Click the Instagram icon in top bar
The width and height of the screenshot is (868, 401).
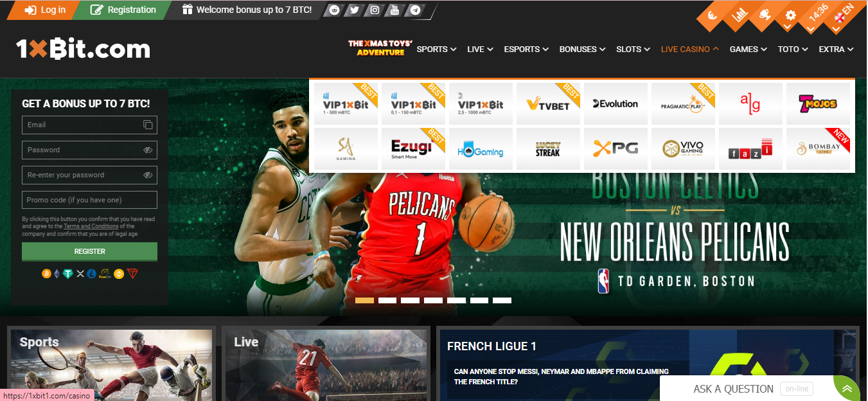[375, 10]
